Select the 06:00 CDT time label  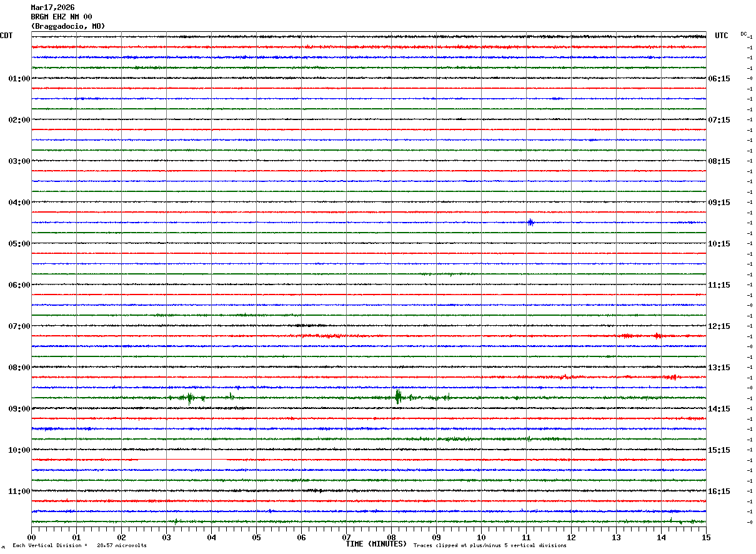(x=19, y=285)
